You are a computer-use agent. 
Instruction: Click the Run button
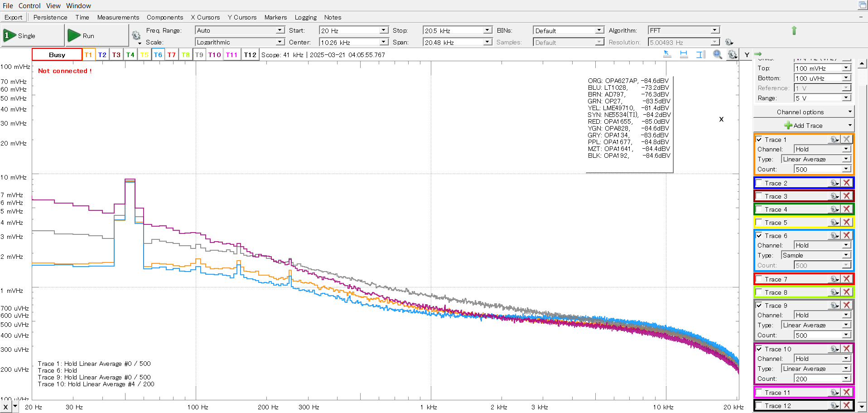[97, 35]
